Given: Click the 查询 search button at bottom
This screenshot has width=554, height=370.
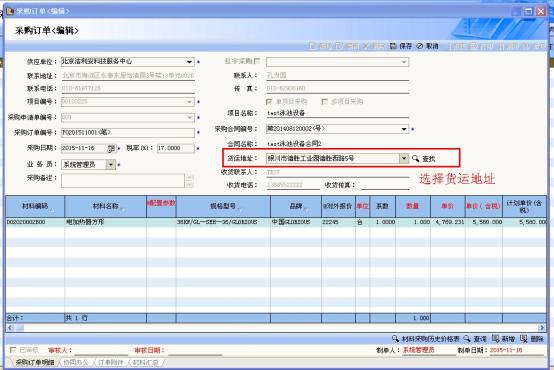Looking at the screenshot, I should 475,339.
